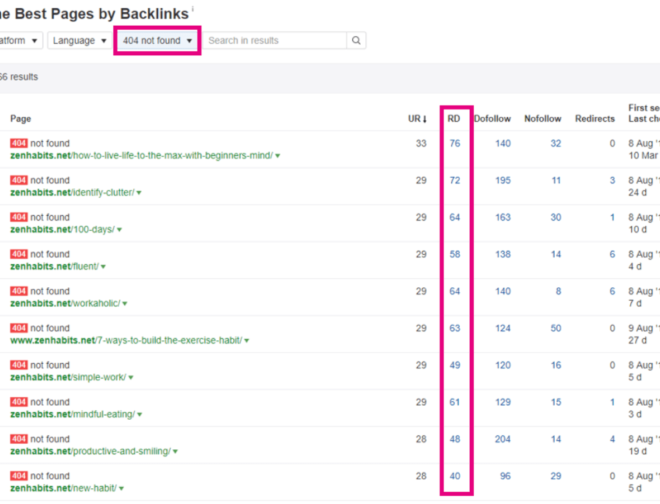This screenshot has width=660, height=504.
Task: Open the workaholic page link
Action: tap(65, 303)
